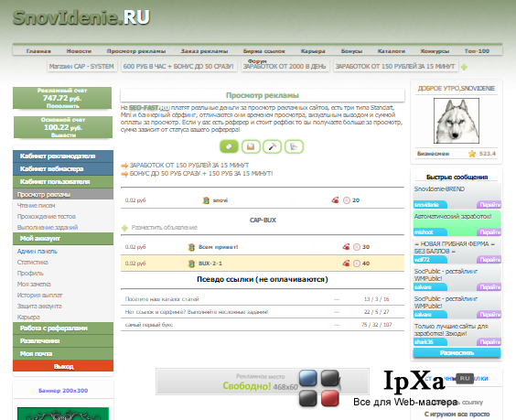Viewport: 516px width, 420px height.
Task: Open Админ панель in the sidebar
Action: point(38,251)
